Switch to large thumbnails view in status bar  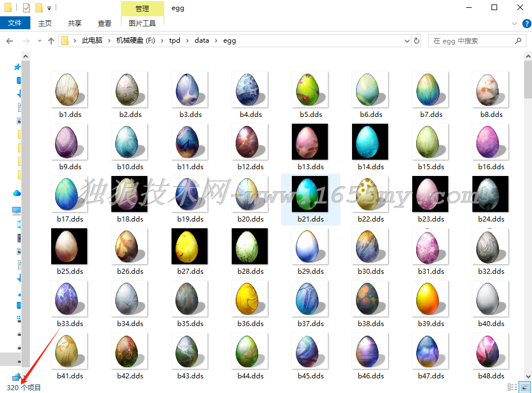525,387
